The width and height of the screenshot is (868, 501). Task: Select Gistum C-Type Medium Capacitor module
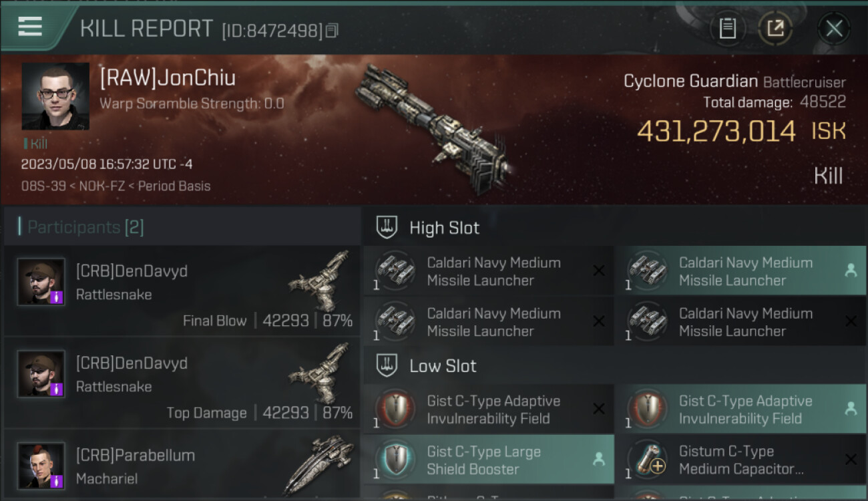click(740, 460)
